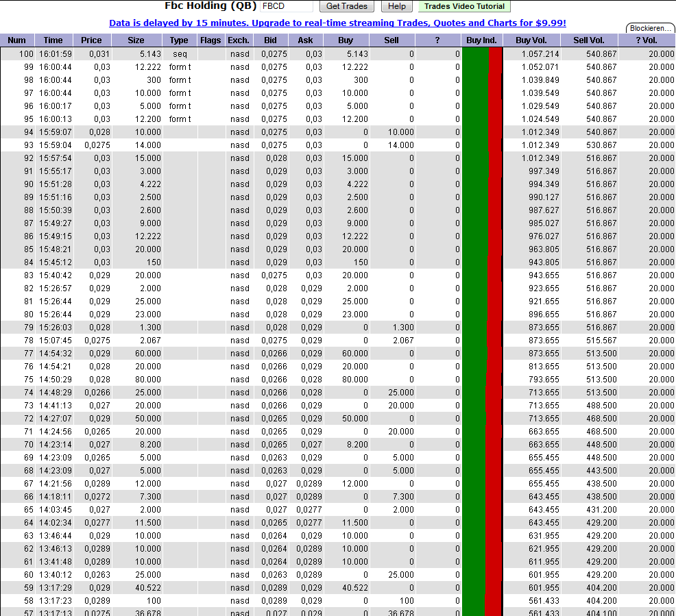The height and width of the screenshot is (616, 676).
Task: Click Sell Vol. value 530.867
Action: click(601, 145)
